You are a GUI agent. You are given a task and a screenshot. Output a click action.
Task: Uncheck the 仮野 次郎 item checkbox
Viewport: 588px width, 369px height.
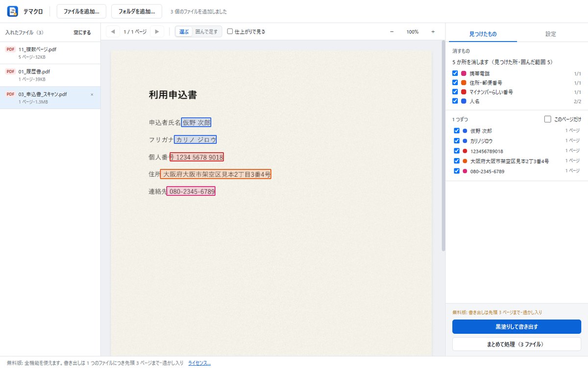point(457,131)
